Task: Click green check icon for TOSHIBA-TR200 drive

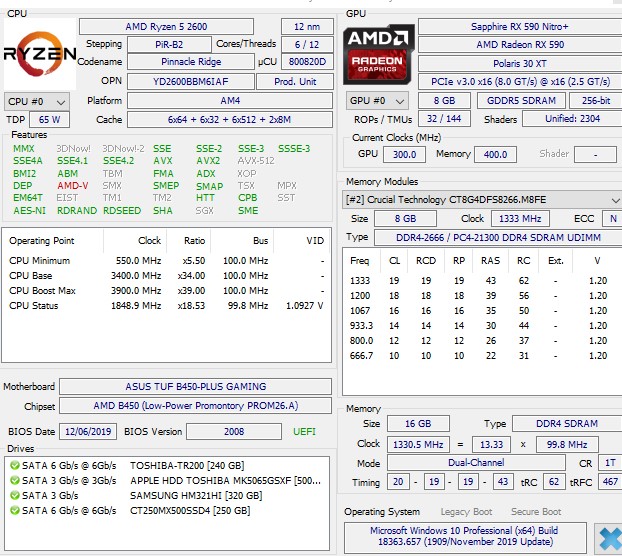Action: (15, 466)
